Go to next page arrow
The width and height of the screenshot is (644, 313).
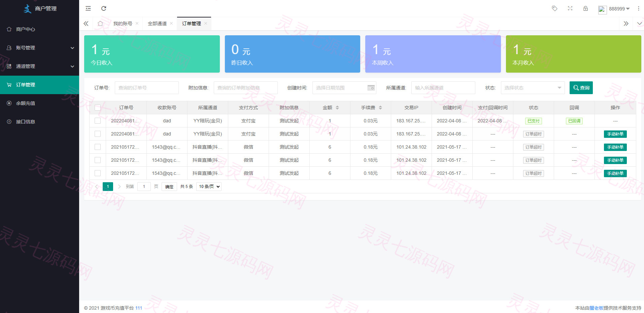119,187
